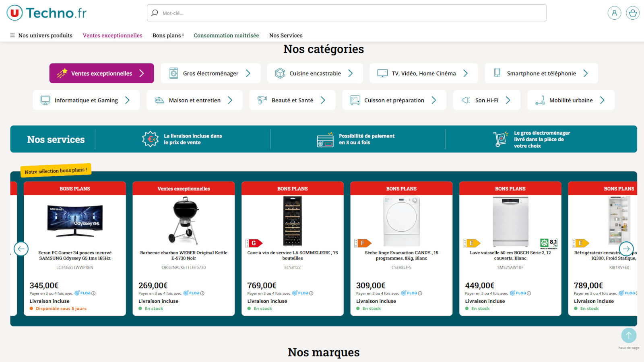Click the FLOA info icon under 449,00€

pyautogui.click(x=529, y=293)
